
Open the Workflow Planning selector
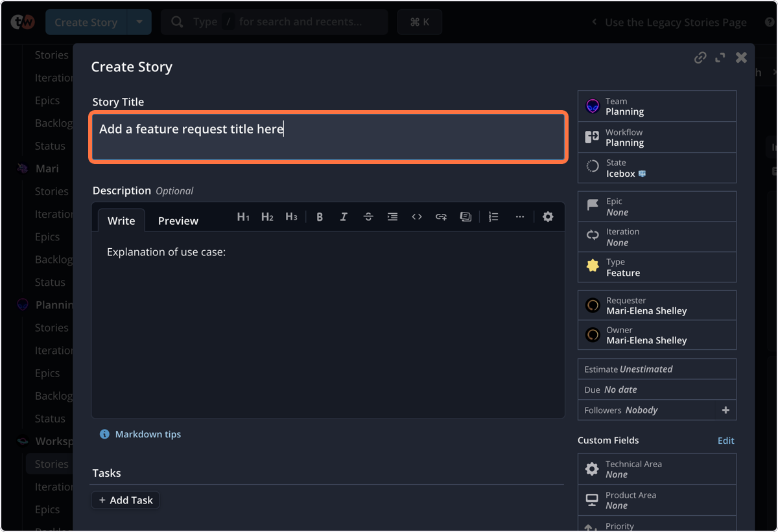657,137
